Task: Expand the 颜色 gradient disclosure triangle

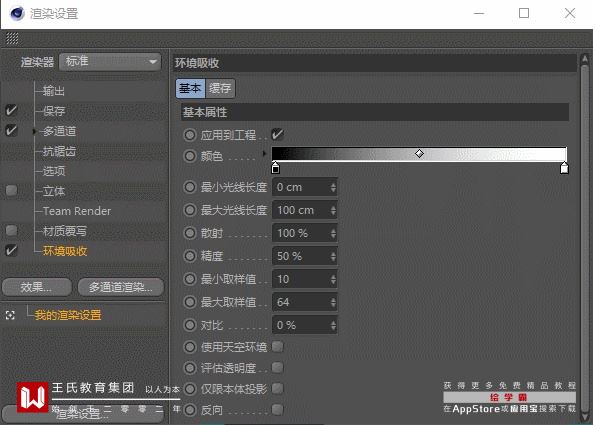Action: pos(264,154)
